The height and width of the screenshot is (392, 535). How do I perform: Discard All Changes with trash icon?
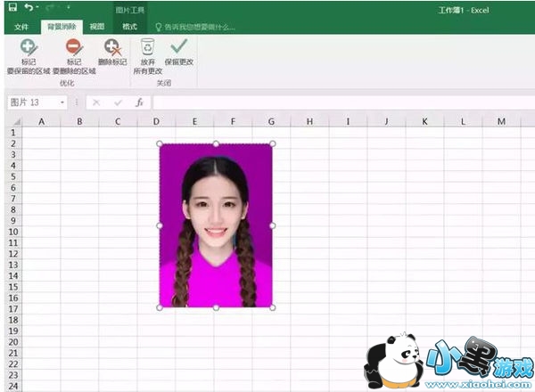pyautogui.click(x=147, y=48)
